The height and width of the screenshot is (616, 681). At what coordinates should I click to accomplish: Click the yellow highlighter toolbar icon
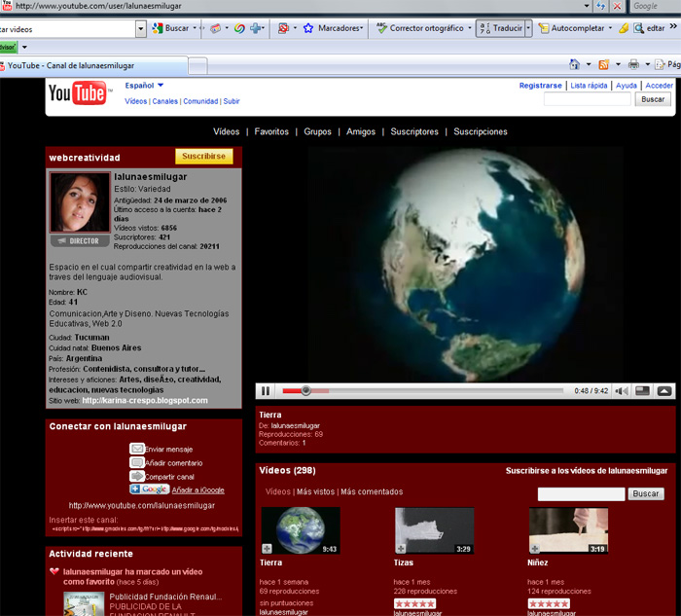(624, 28)
